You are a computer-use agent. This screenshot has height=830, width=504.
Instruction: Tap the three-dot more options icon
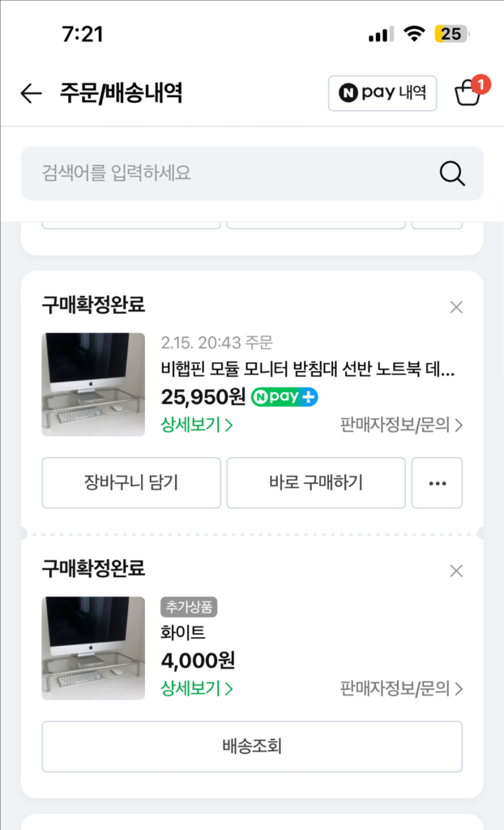pyautogui.click(x=437, y=483)
